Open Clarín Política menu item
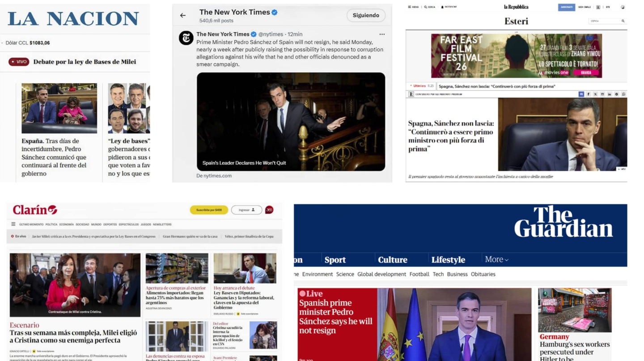Viewport: 644px width, 361px height. tap(51, 224)
